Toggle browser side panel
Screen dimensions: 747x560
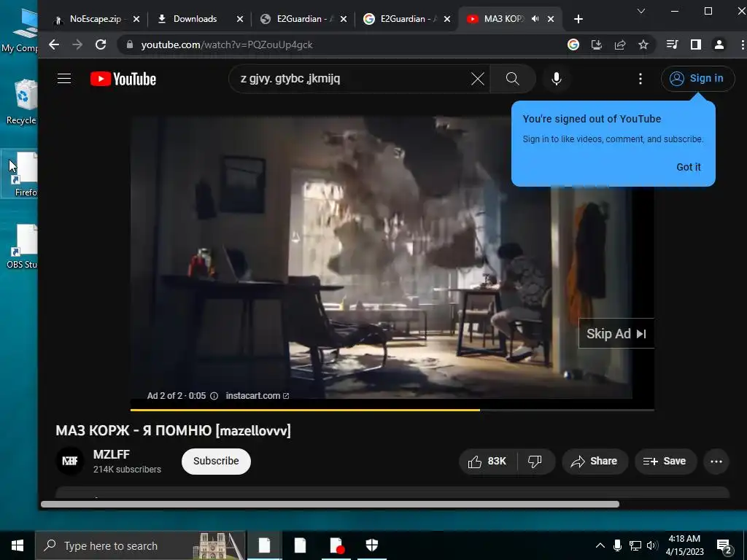[695, 44]
